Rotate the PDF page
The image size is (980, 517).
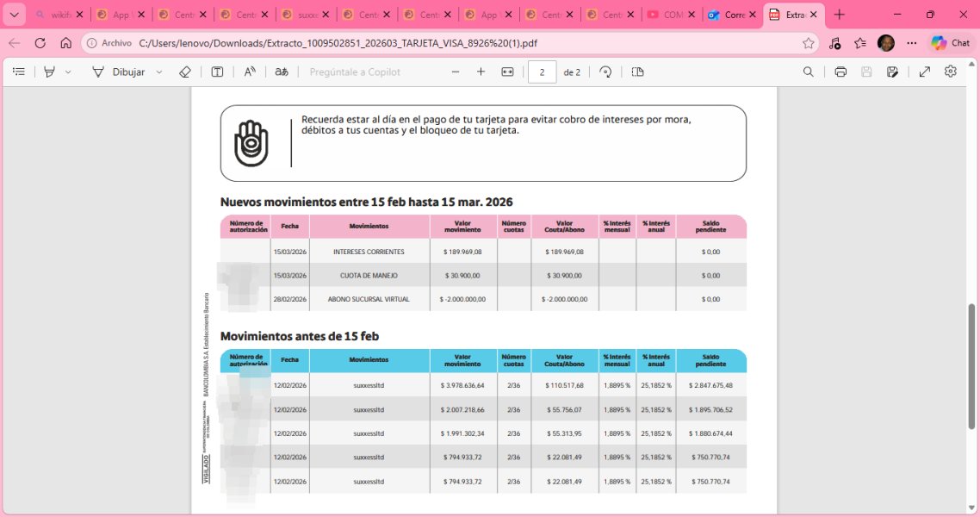[x=605, y=72]
